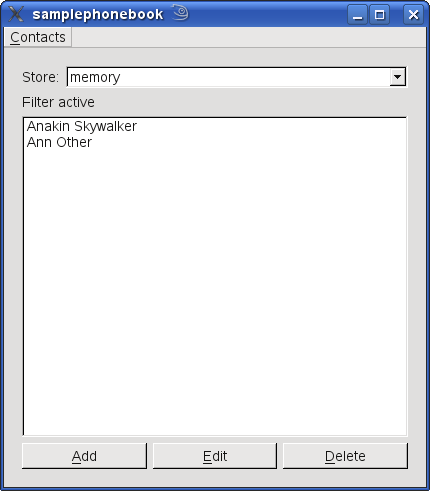The width and height of the screenshot is (430, 491).
Task: Click the Store: label
Action: (x=40, y=77)
